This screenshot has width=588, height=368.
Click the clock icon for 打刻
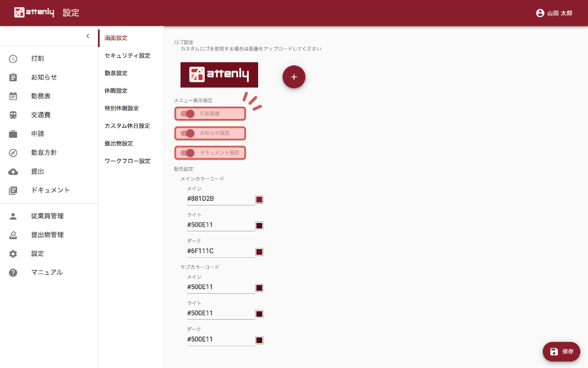[13, 58]
